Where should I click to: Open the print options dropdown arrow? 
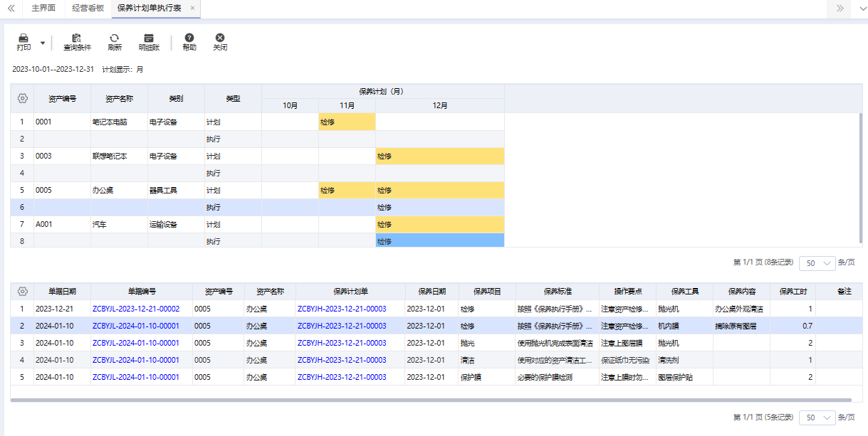pyautogui.click(x=43, y=43)
